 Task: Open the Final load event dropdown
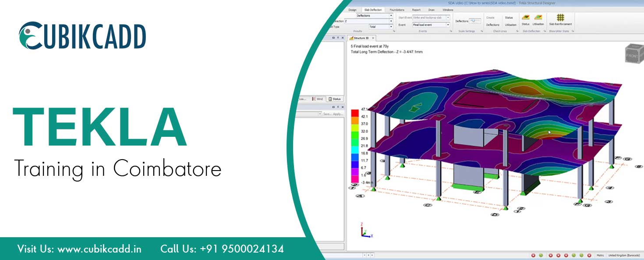pyautogui.click(x=448, y=25)
